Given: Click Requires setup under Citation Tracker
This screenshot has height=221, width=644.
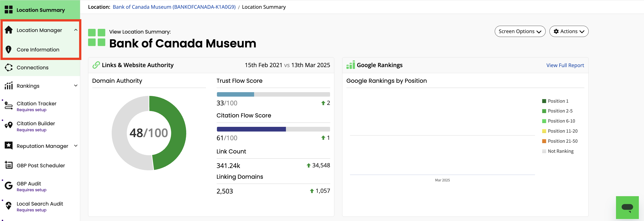Looking at the screenshot, I should [x=32, y=110].
